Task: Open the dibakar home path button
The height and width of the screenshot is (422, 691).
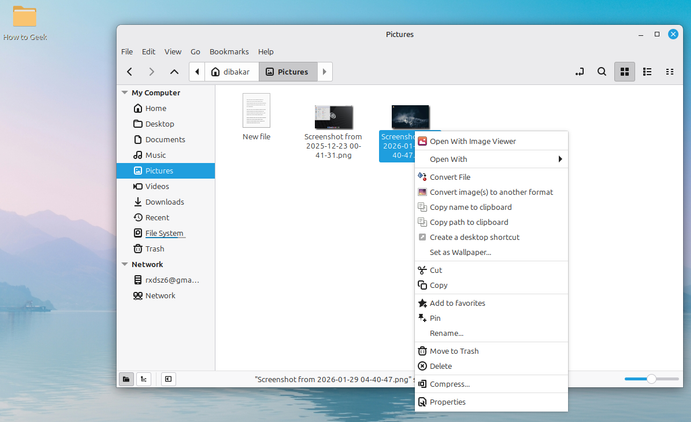Action: pyautogui.click(x=231, y=72)
